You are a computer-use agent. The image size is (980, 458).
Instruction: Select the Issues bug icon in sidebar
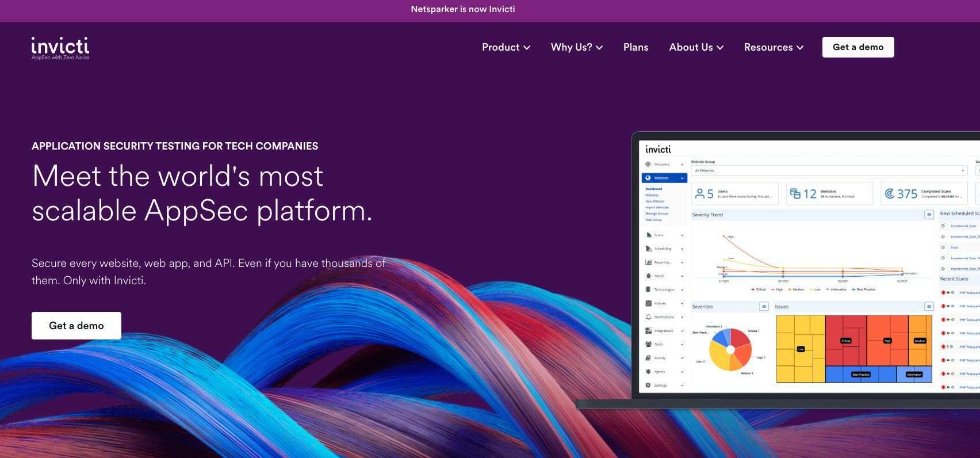pyautogui.click(x=649, y=276)
